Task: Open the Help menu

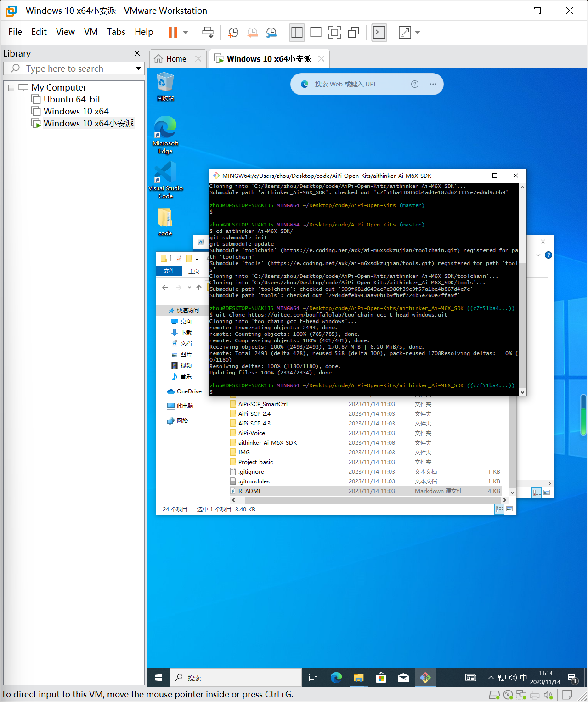Action: [144, 32]
